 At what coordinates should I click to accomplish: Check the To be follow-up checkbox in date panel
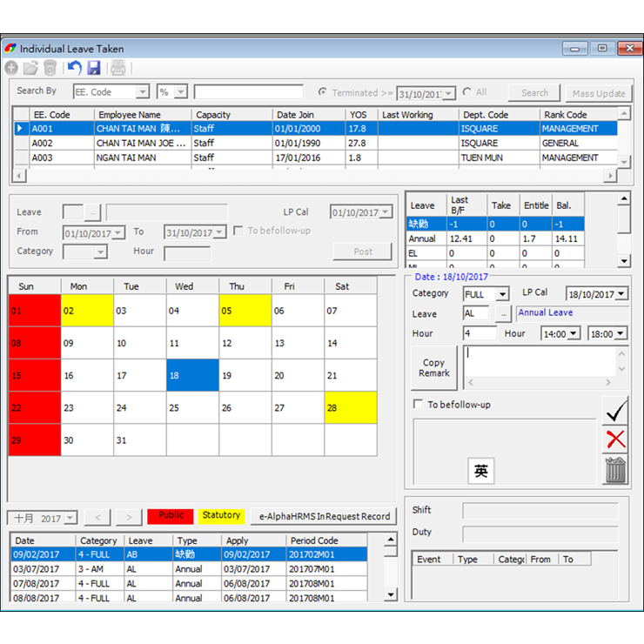418,404
